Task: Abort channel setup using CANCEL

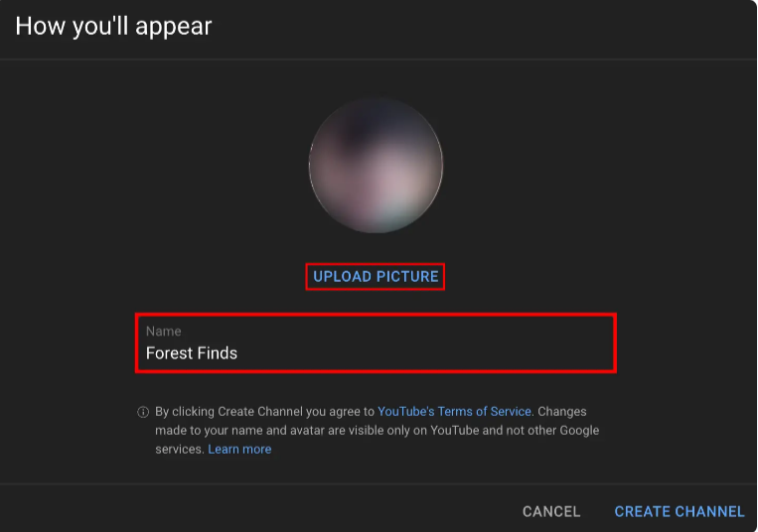Action: point(551,512)
